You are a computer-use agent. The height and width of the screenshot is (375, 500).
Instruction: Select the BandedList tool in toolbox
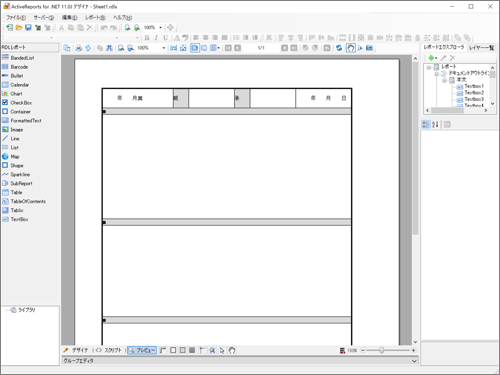pos(18,58)
